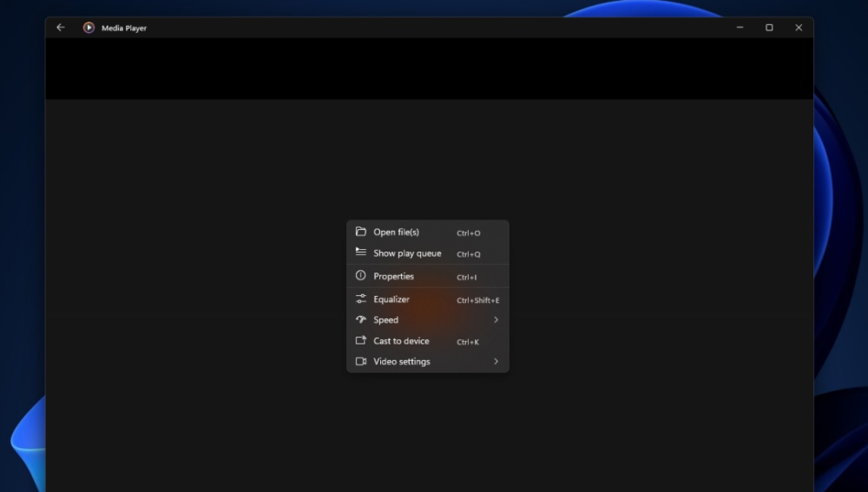The image size is (868, 492).
Task: Choose Cast to device menu entry
Action: (427, 341)
